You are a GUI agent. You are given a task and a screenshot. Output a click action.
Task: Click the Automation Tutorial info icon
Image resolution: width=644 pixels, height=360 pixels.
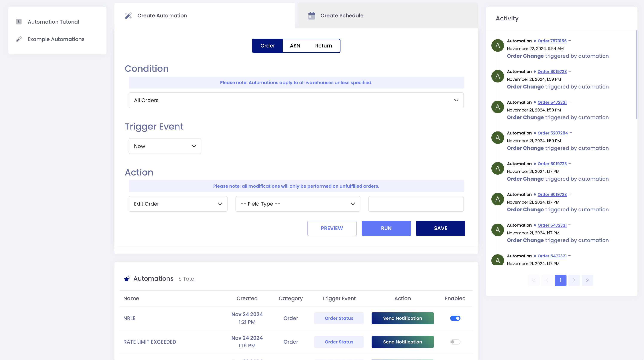[x=19, y=22]
